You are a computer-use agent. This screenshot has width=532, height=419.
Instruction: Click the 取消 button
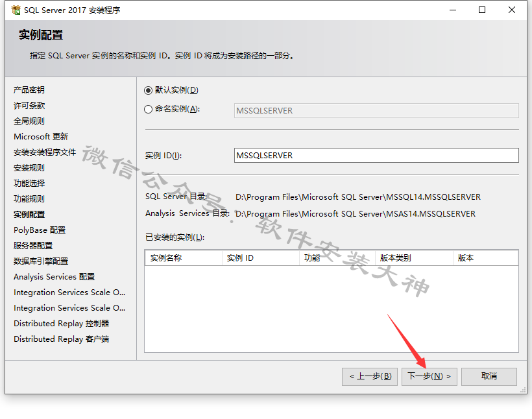(489, 376)
